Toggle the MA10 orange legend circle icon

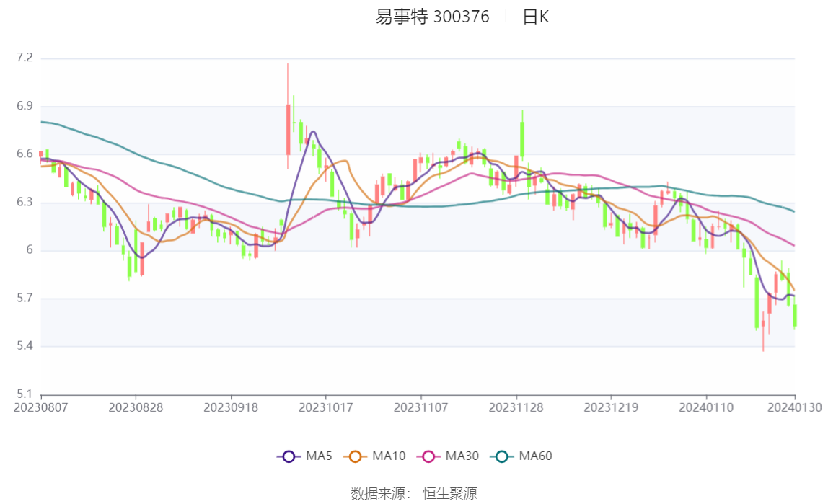(355, 456)
